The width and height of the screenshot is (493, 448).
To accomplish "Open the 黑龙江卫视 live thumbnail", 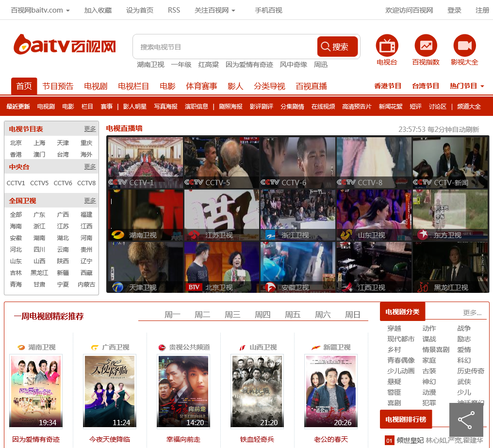I will click(450, 267).
